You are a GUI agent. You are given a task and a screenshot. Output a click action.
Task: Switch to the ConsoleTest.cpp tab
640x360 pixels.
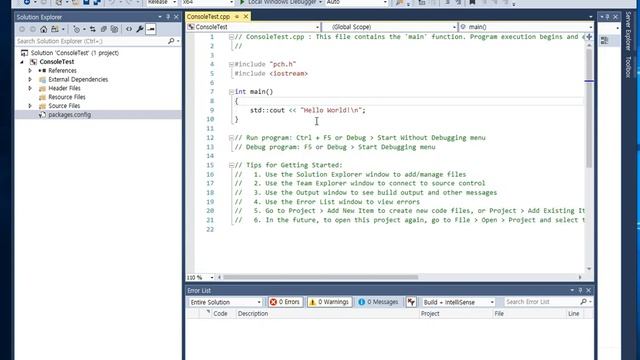(x=208, y=17)
